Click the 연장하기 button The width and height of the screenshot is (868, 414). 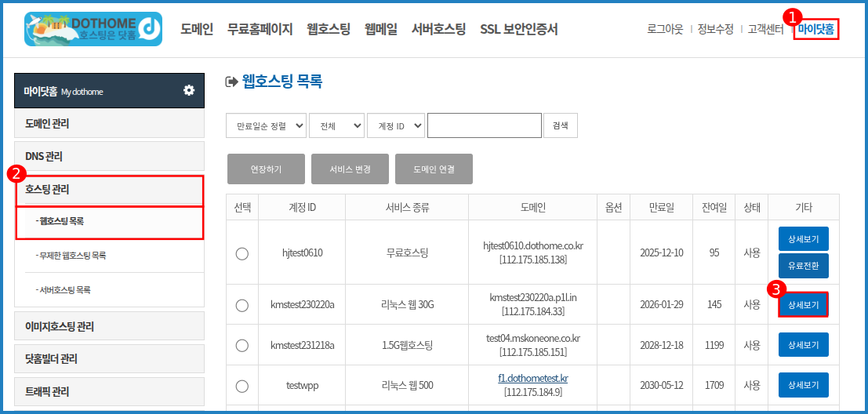click(x=266, y=169)
